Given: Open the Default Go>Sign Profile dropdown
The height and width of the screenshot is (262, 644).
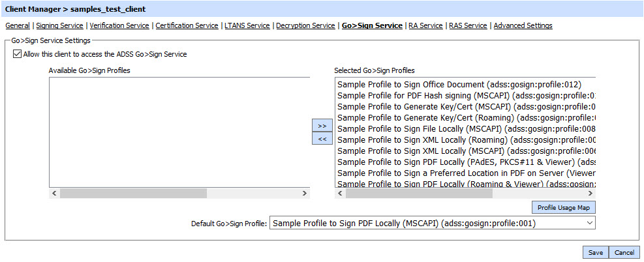Looking at the screenshot, I should tap(433, 224).
